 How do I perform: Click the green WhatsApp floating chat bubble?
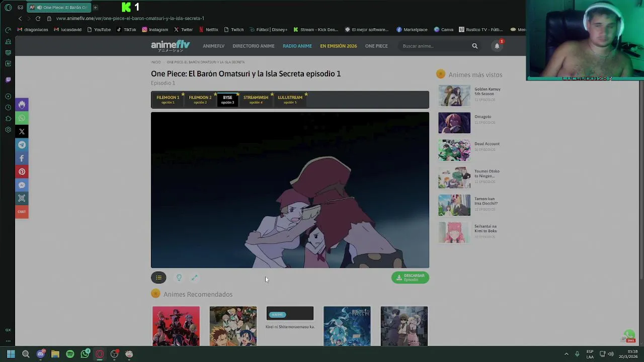[x=629, y=335]
